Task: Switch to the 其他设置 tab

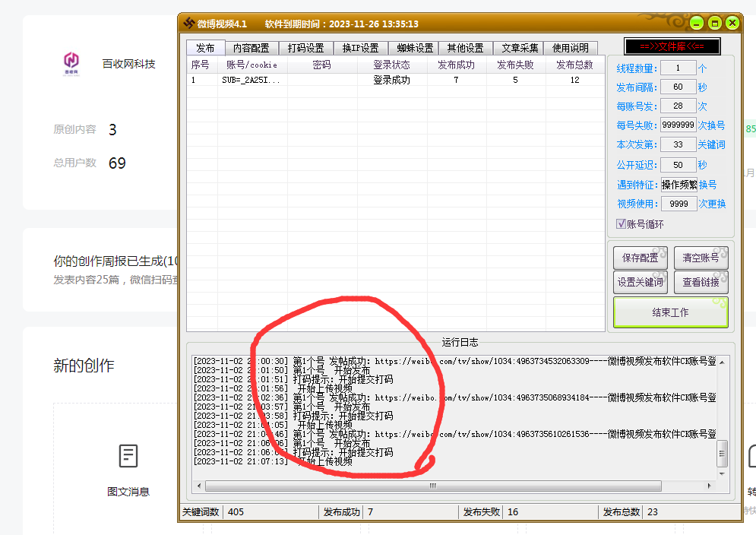Action: coord(465,48)
